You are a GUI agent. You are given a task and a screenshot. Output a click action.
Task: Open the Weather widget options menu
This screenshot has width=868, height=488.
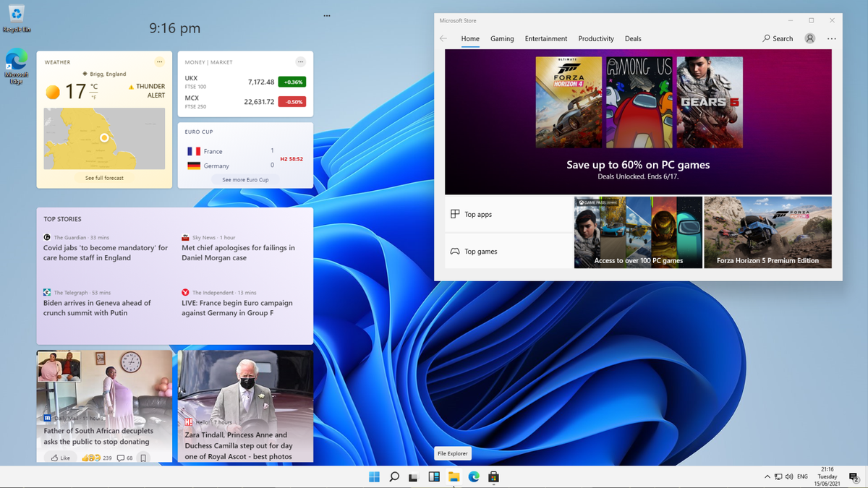point(159,61)
